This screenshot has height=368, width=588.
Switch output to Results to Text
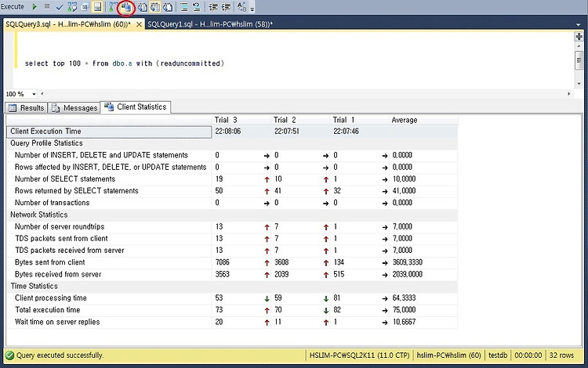(143, 7)
